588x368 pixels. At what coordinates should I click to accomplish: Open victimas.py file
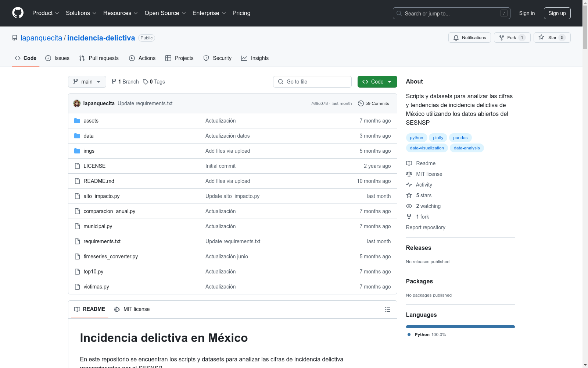[x=96, y=287]
